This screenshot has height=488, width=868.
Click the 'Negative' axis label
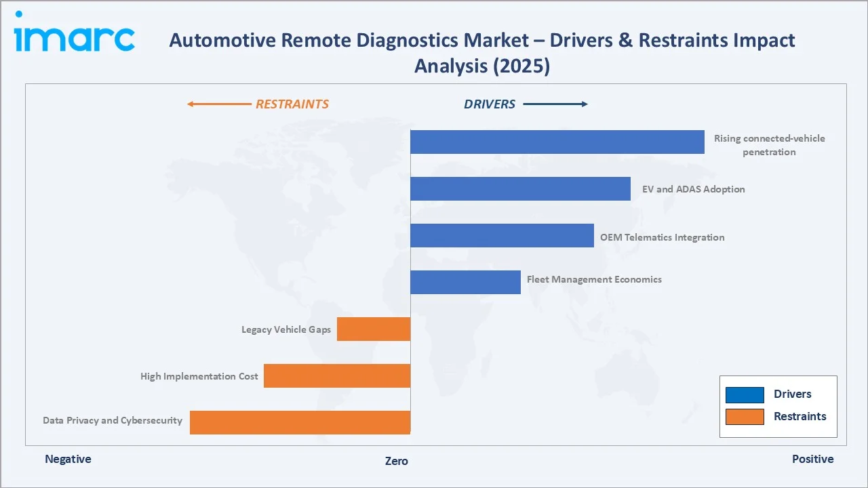point(68,459)
